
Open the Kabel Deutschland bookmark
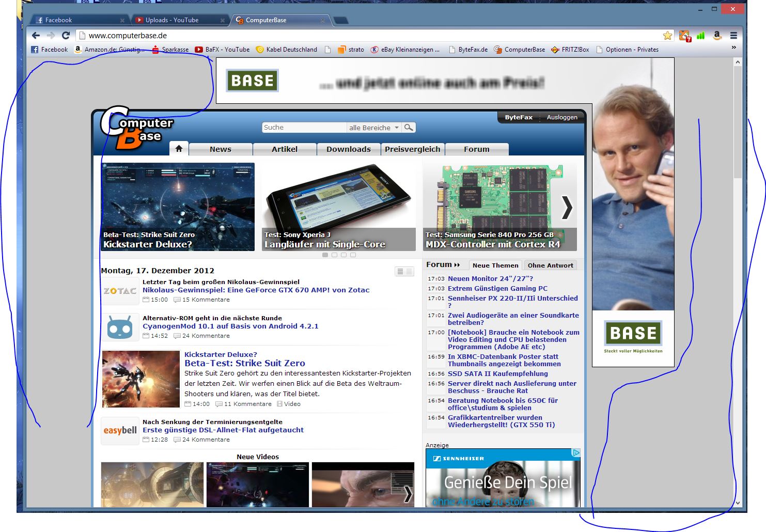pyautogui.click(x=286, y=50)
